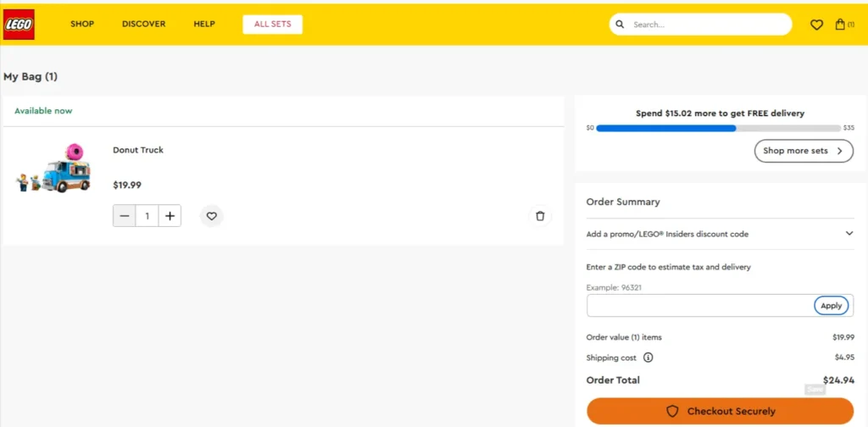Viewport: 868px width, 427px height.
Task: Click the shipping cost value $4.95
Action: point(844,358)
